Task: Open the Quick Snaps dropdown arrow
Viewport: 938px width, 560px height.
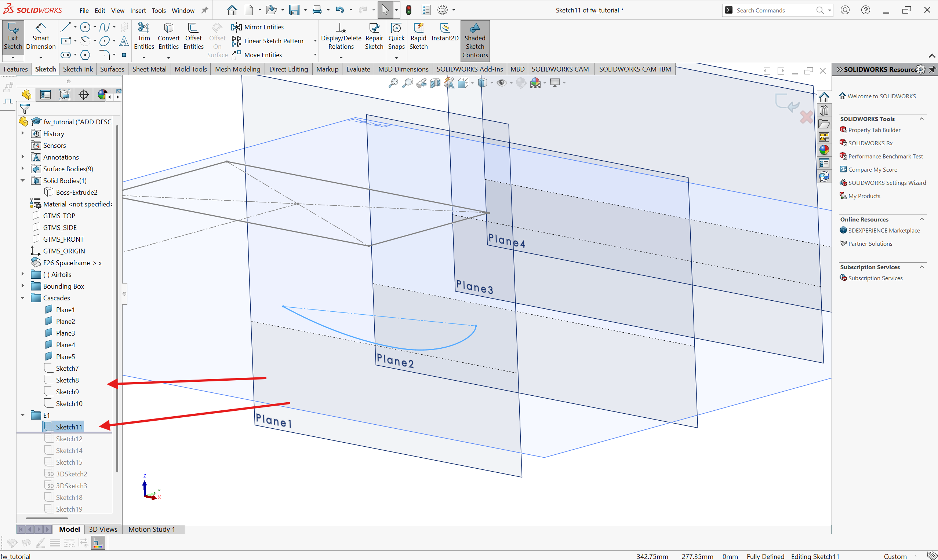Action: [x=396, y=58]
